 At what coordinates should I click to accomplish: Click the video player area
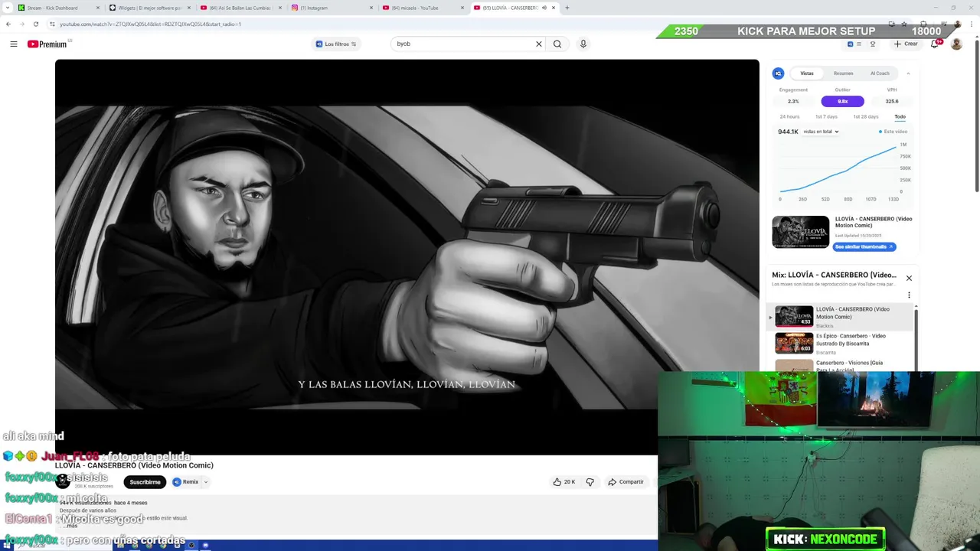click(407, 257)
